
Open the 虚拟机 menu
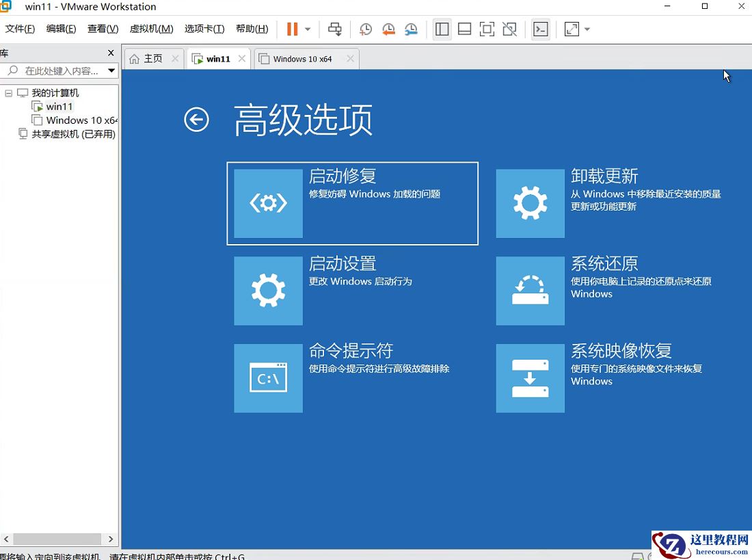[x=150, y=29]
